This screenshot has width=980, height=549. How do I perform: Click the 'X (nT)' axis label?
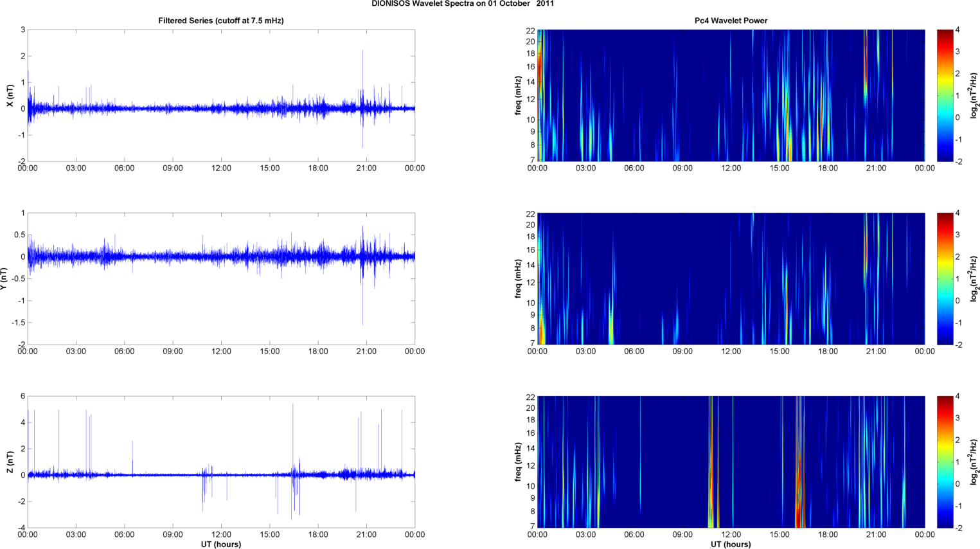[10, 96]
